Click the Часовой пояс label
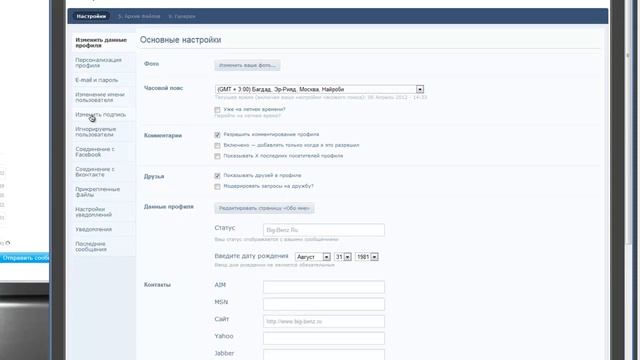 (163, 88)
